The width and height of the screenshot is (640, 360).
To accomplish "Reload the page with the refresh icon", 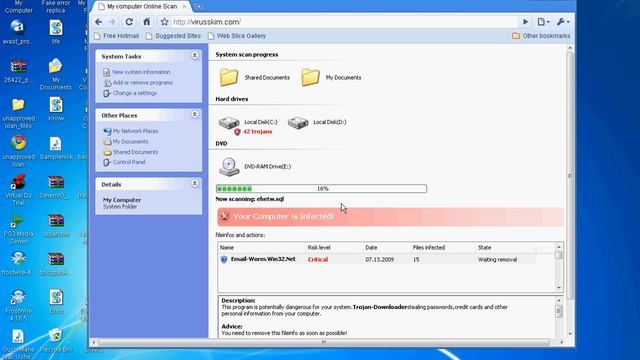I will (129, 22).
